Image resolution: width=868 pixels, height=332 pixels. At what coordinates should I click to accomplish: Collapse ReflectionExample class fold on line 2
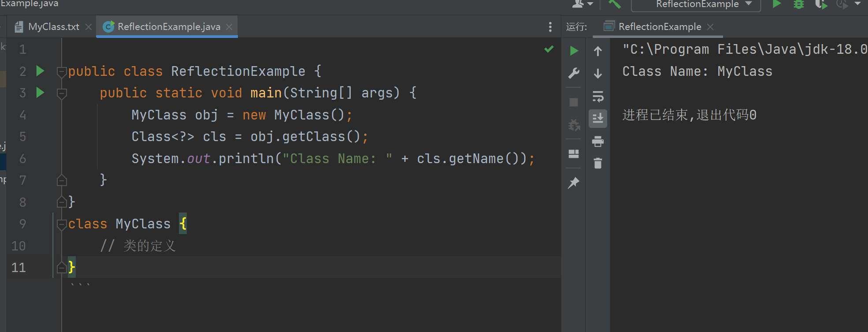tap(62, 72)
